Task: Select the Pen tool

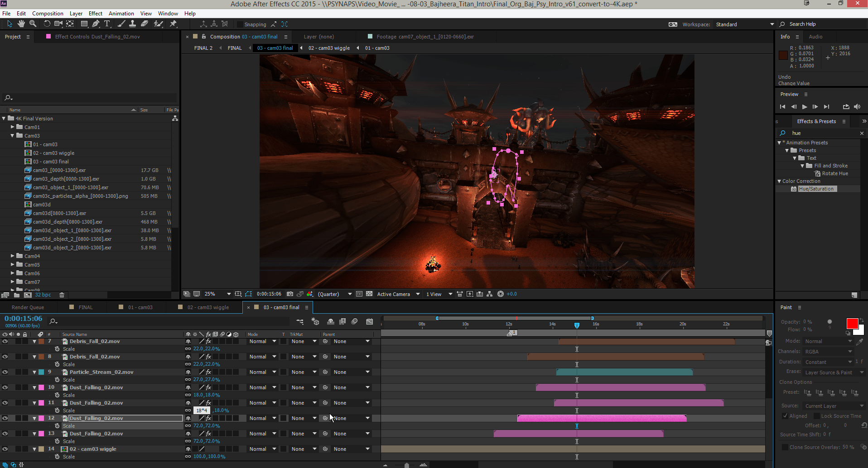Action: 96,24
